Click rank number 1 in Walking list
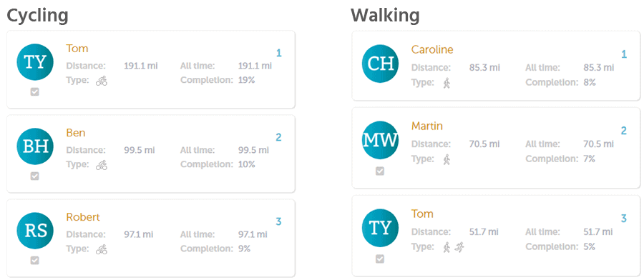 [x=624, y=54]
